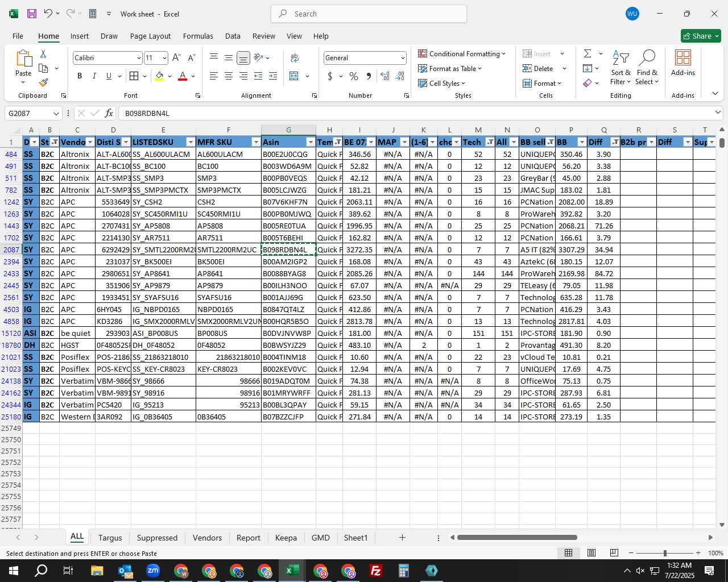Click the Cut scissors icon
The width and height of the screenshot is (728, 582).
click(x=43, y=53)
